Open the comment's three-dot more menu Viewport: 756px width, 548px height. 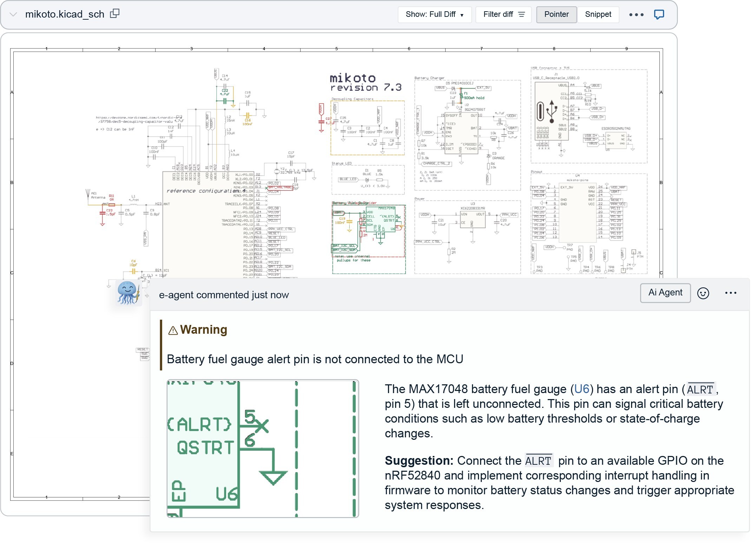[x=730, y=293]
